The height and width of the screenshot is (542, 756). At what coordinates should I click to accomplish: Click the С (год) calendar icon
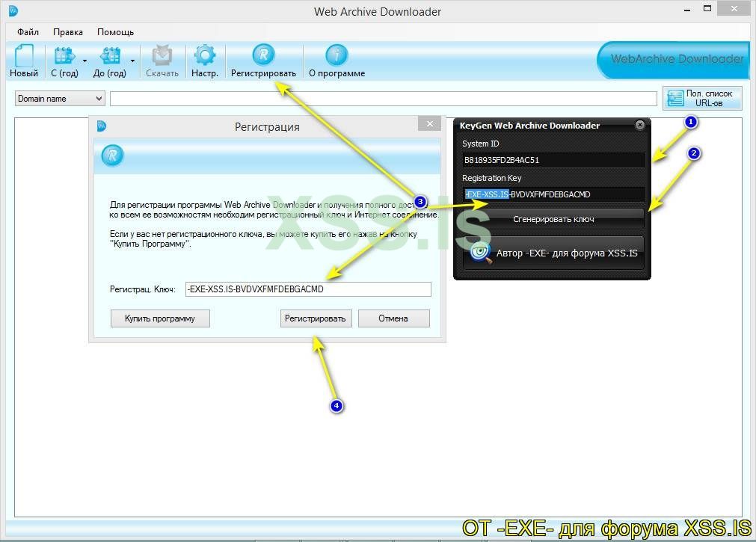64,55
